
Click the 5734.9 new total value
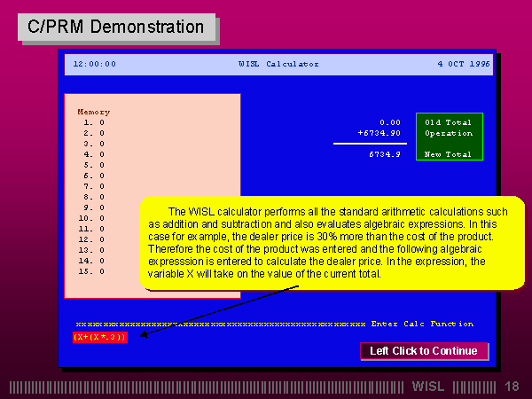point(384,154)
